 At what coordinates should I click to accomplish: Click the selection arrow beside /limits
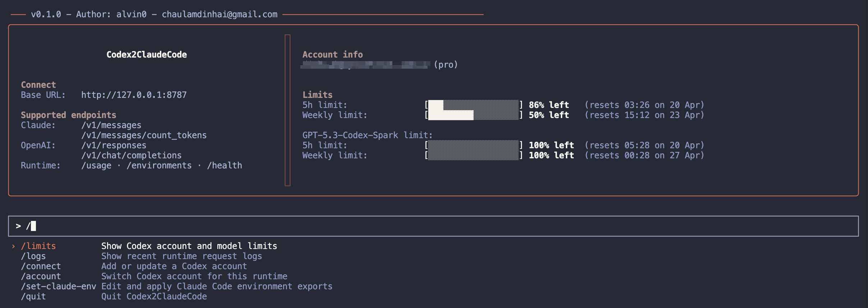[x=13, y=246]
